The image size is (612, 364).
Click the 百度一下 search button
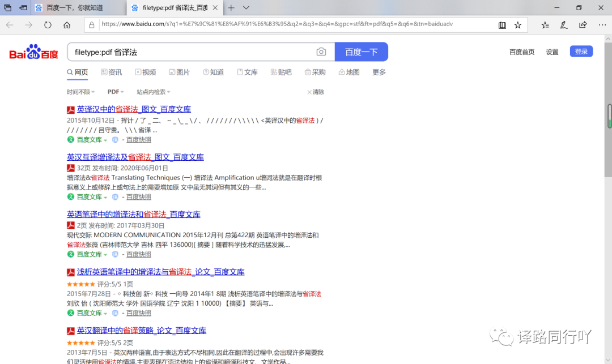(x=362, y=52)
